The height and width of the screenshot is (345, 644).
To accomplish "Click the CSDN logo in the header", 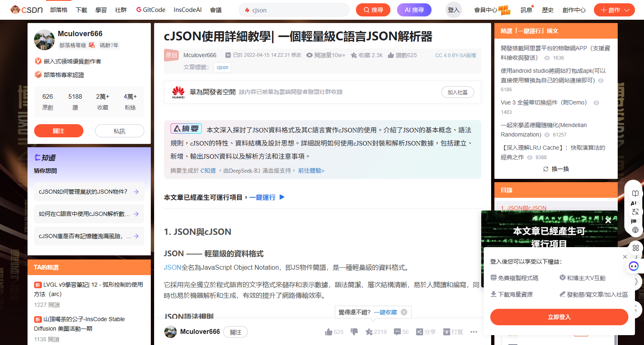I will pyautogui.click(x=26, y=9).
